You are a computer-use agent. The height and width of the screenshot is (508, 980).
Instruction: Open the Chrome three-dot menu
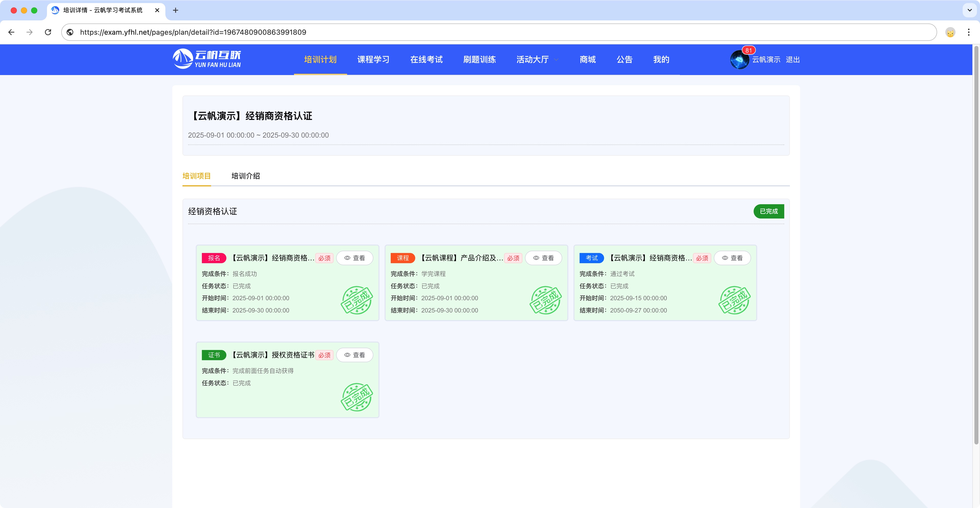click(968, 32)
